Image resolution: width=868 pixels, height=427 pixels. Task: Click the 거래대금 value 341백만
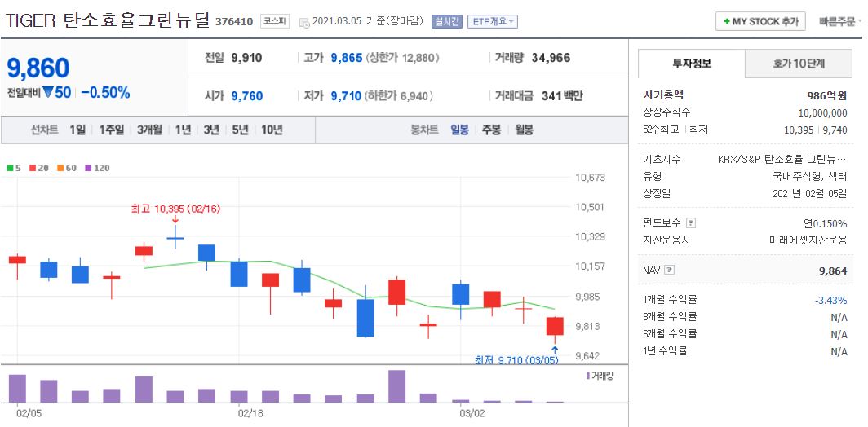click(x=562, y=96)
